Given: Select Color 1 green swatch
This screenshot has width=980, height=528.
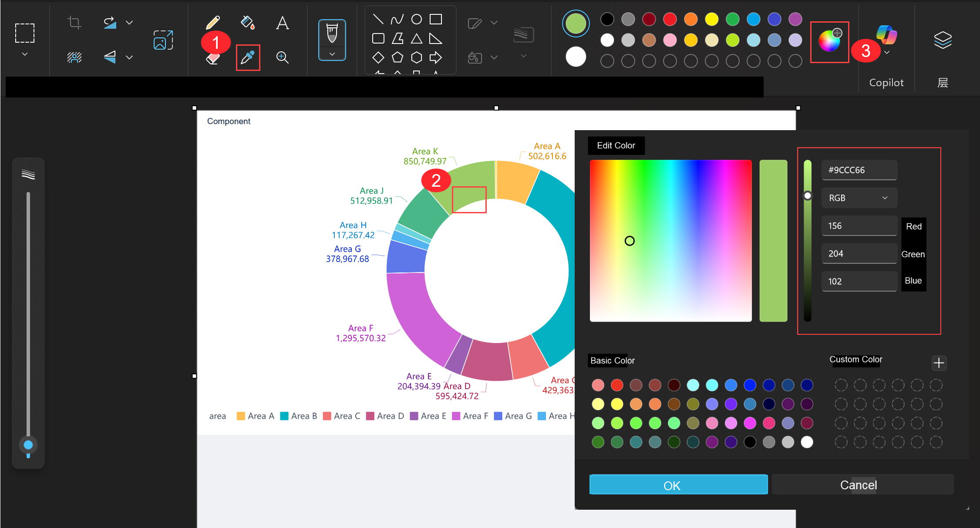Looking at the screenshot, I should pyautogui.click(x=576, y=24).
